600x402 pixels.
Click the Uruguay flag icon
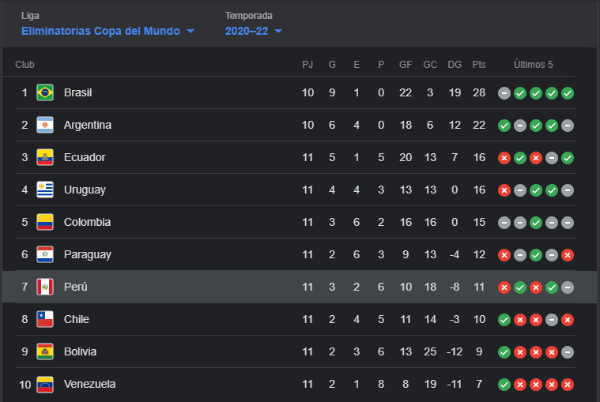[45, 189]
